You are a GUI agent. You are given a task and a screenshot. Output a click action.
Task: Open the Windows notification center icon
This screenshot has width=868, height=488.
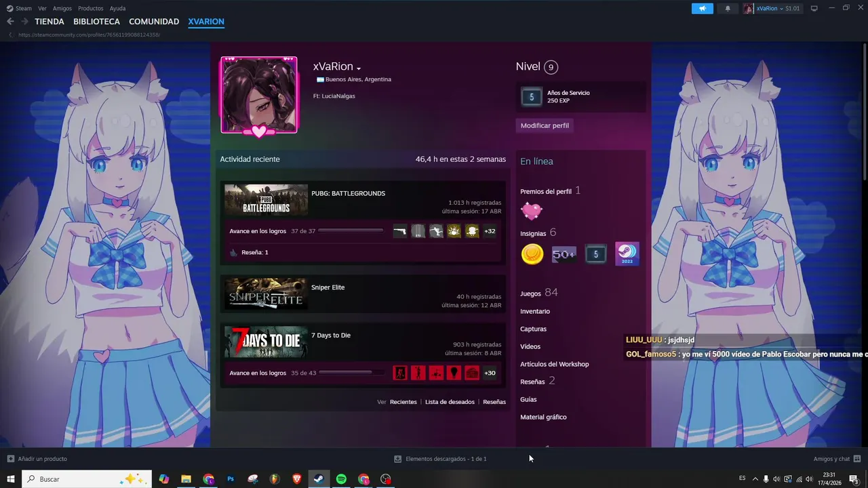[x=854, y=479]
